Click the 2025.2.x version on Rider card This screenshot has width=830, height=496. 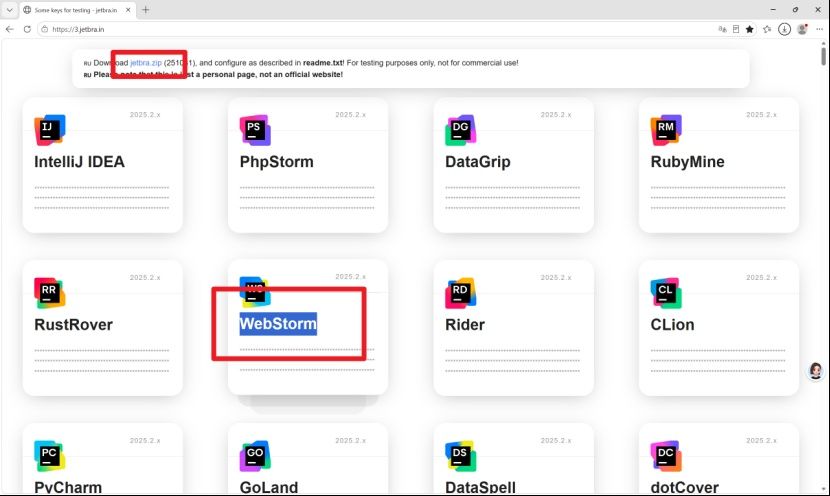click(556, 277)
